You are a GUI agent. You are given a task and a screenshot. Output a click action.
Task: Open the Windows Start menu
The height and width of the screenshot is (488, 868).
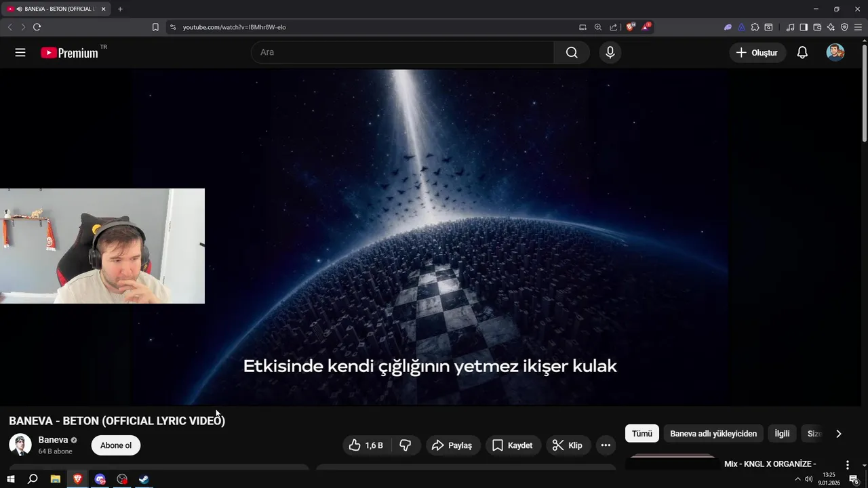10,479
